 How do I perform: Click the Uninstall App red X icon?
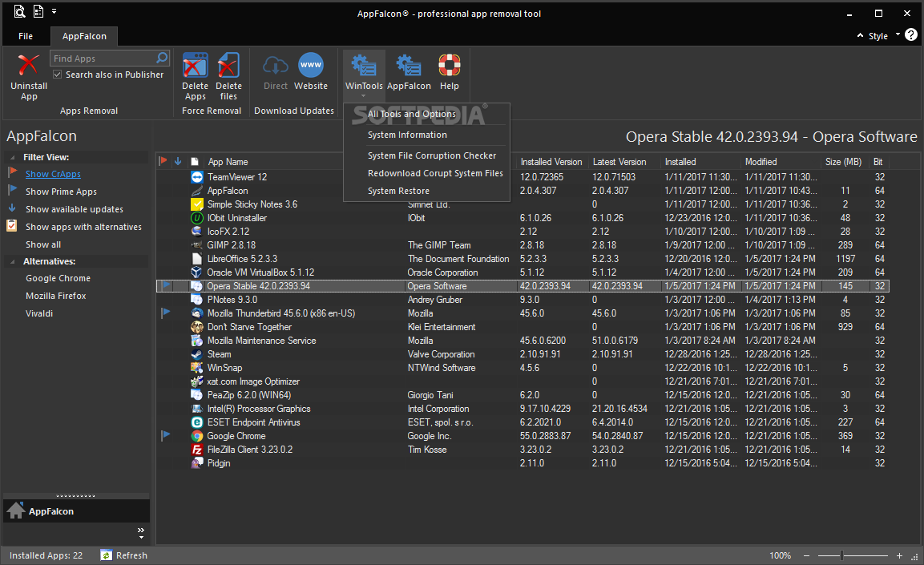tap(28, 65)
